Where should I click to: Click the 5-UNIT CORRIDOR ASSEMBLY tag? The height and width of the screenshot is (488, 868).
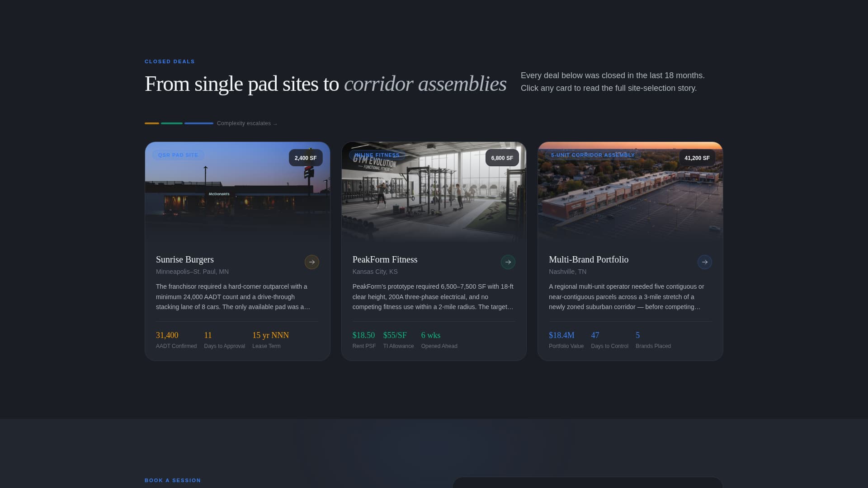pyautogui.click(x=593, y=155)
